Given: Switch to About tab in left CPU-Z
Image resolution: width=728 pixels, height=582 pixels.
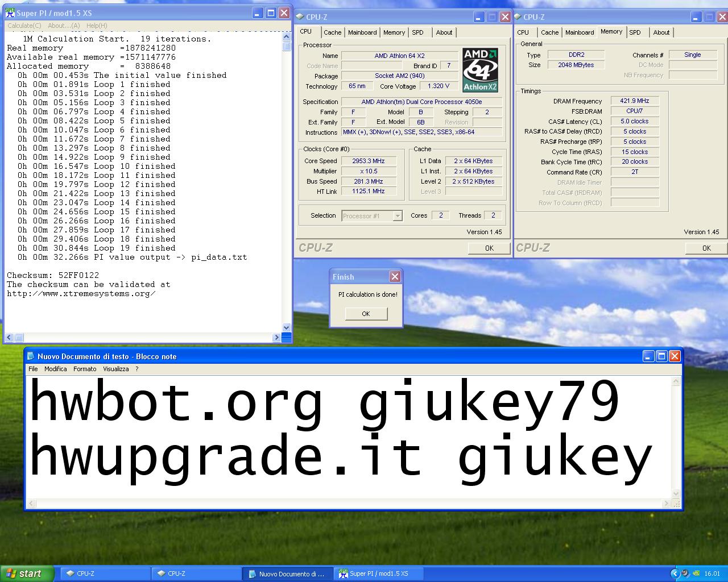Looking at the screenshot, I should pyautogui.click(x=444, y=32).
